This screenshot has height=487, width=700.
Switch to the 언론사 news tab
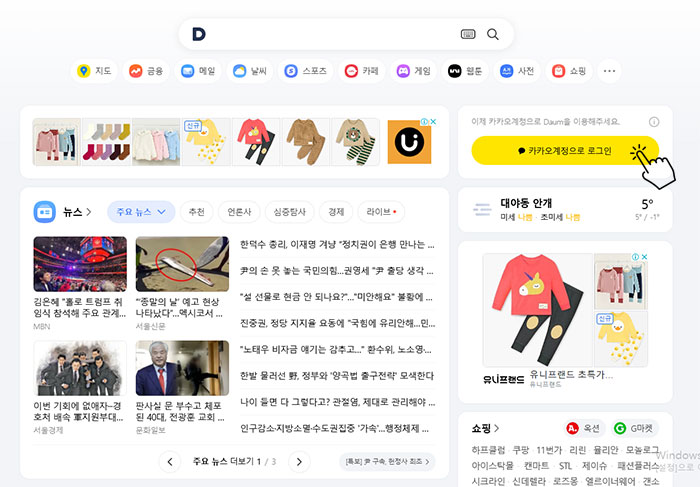(x=239, y=212)
